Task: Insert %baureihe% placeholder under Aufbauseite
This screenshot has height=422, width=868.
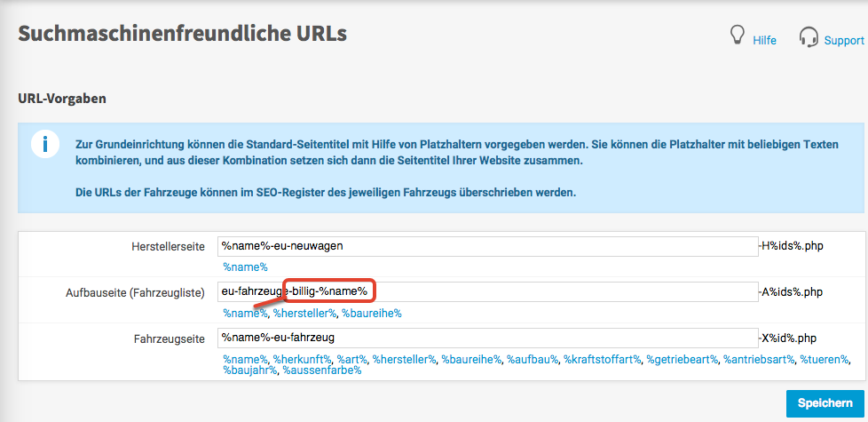Action: [x=373, y=314]
